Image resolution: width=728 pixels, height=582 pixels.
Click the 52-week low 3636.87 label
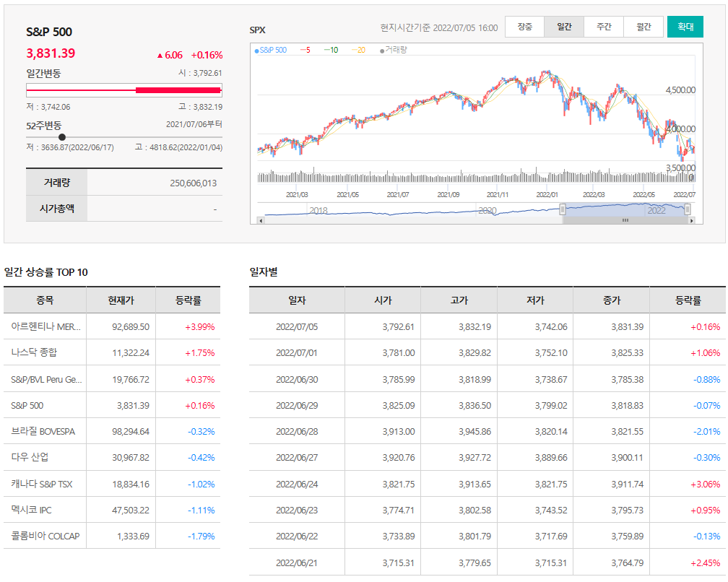click(69, 147)
